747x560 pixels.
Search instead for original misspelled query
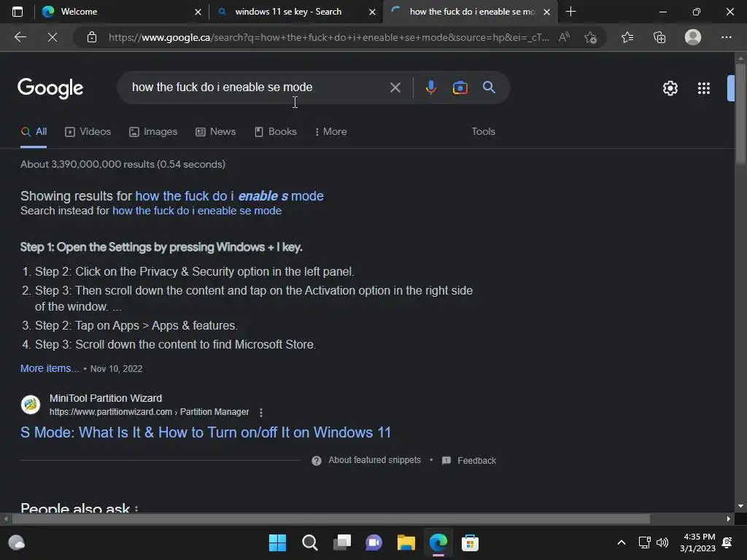pos(197,211)
